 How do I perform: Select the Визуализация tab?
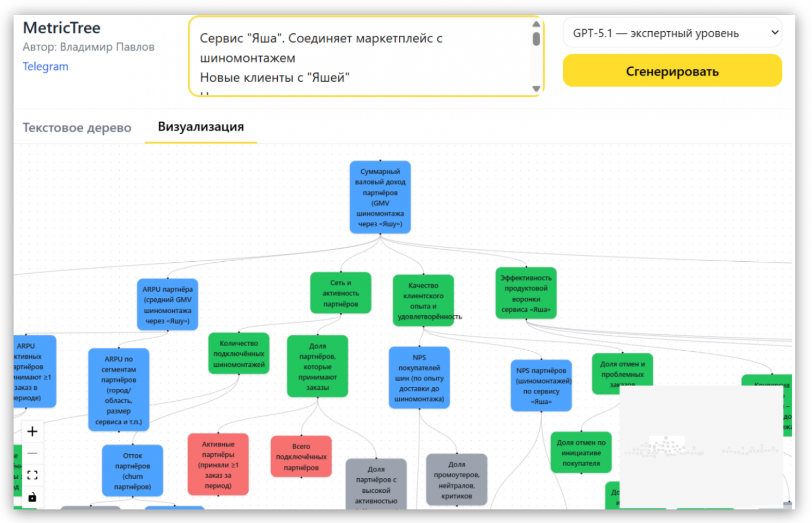click(201, 127)
